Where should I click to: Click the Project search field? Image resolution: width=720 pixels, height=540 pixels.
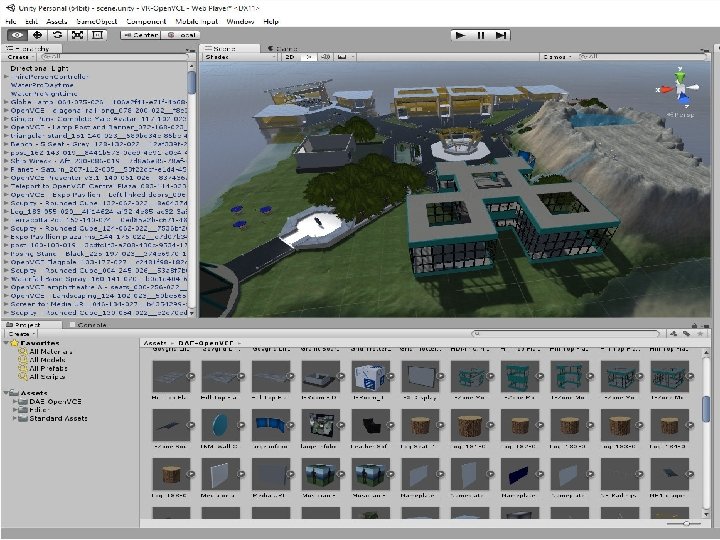click(x=566, y=333)
